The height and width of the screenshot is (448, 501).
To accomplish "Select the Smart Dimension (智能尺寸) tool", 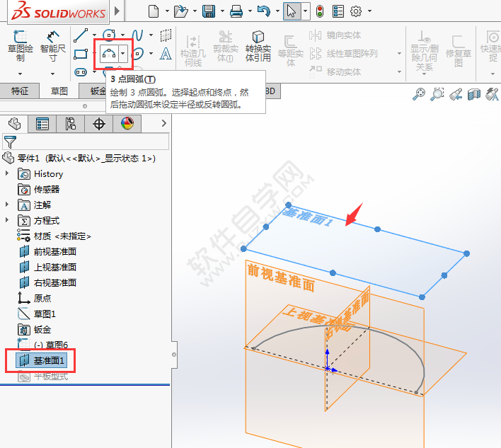I will tap(53, 46).
